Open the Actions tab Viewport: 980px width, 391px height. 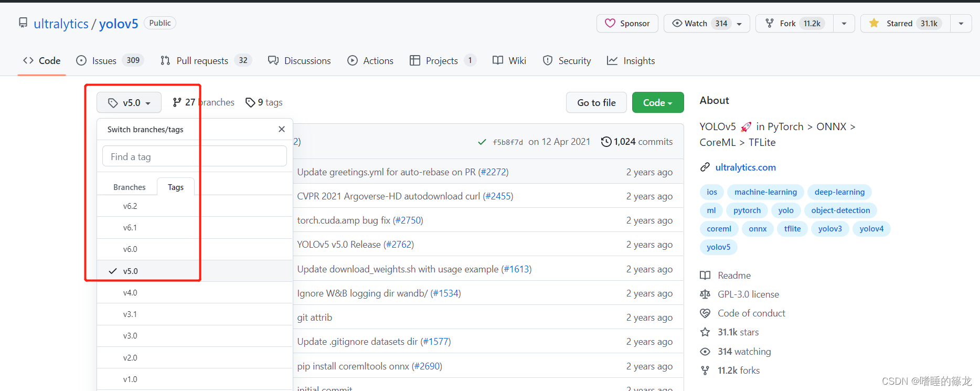(x=370, y=61)
